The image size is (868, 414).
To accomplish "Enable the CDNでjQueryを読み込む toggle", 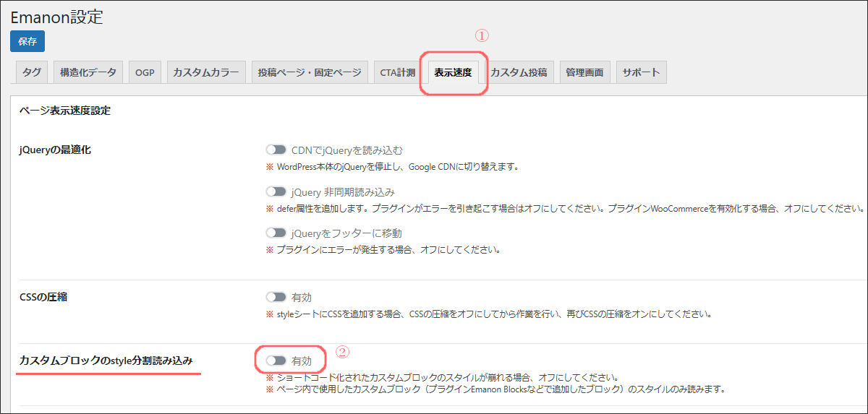I will (276, 150).
